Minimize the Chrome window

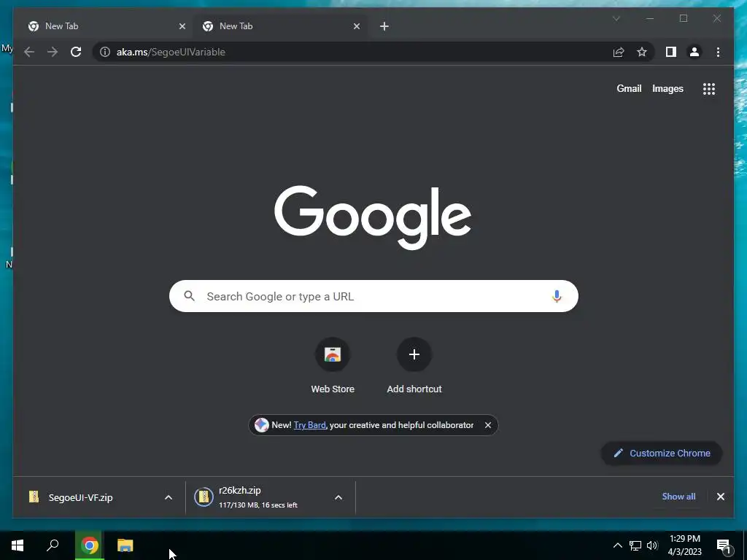click(650, 18)
